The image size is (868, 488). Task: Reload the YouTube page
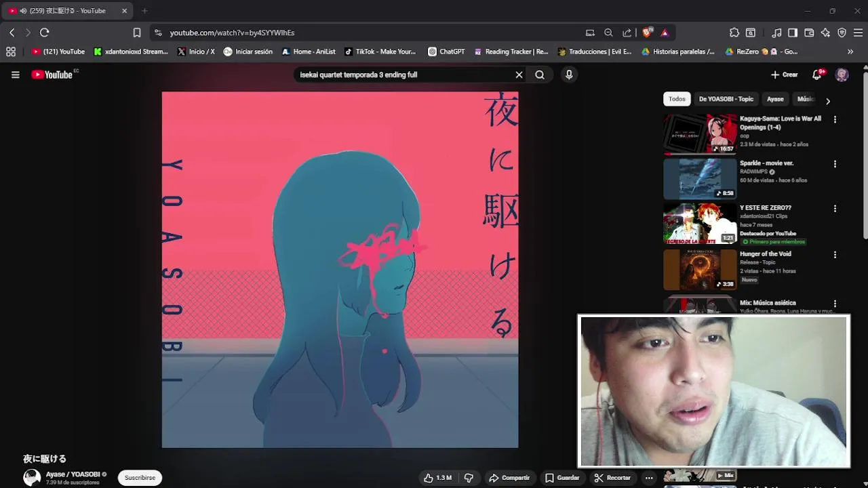[x=45, y=33]
